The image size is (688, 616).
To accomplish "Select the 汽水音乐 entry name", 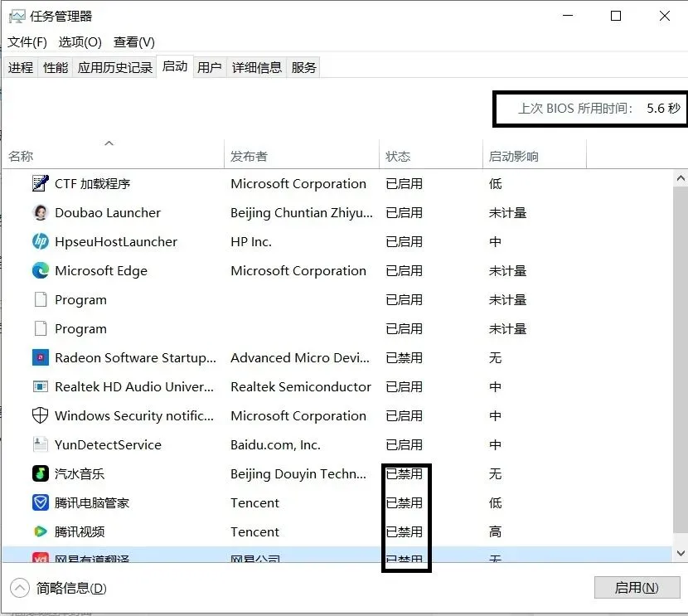I will pyautogui.click(x=80, y=473).
